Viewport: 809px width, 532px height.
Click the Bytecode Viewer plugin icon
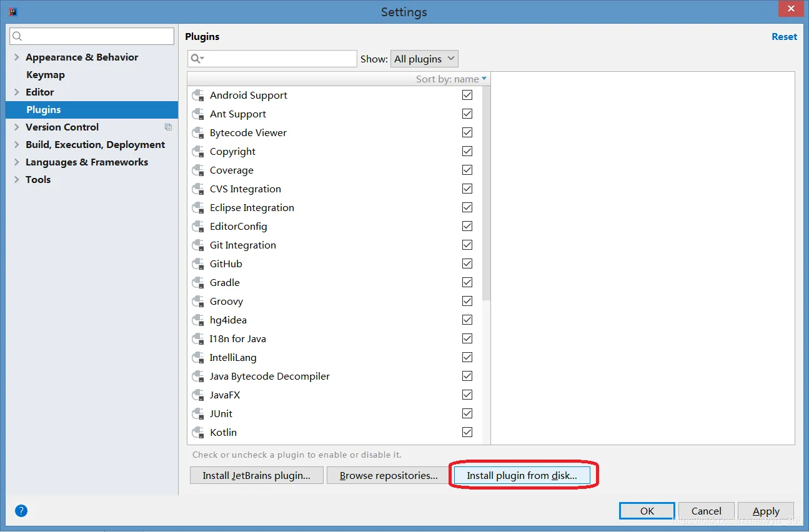click(199, 133)
